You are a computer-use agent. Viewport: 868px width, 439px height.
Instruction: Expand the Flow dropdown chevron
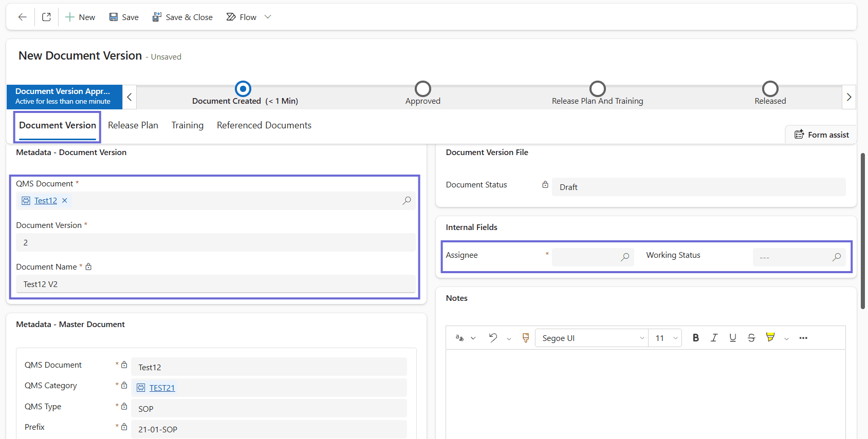coord(268,17)
